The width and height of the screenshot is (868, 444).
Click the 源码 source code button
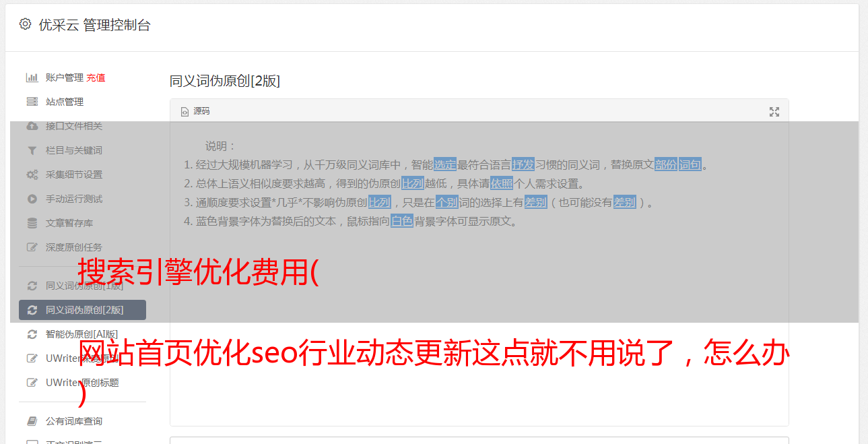coord(195,111)
